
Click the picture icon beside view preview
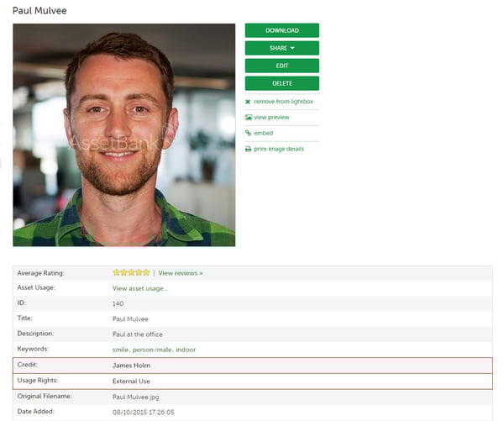pyautogui.click(x=248, y=118)
